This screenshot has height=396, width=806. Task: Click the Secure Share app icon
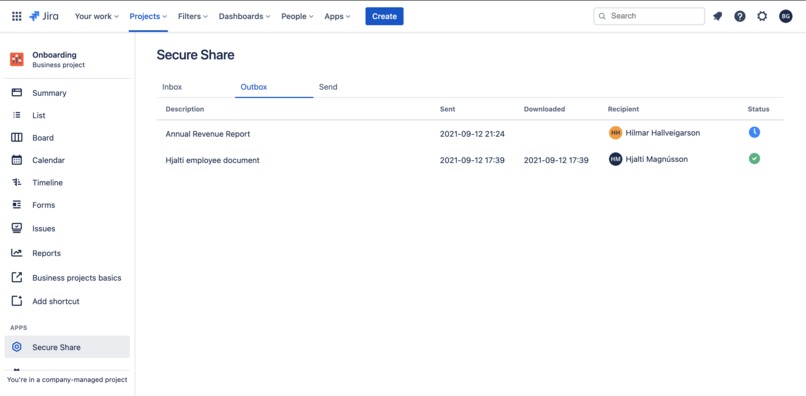point(17,347)
